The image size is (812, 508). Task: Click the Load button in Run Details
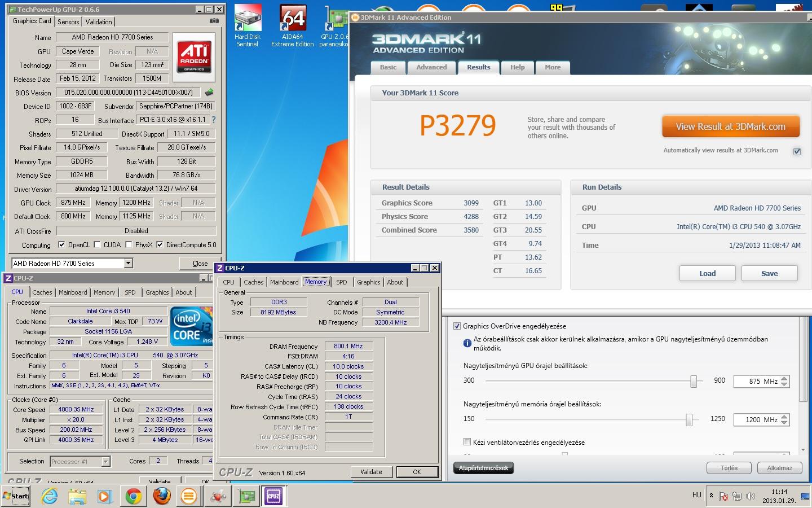(x=707, y=273)
